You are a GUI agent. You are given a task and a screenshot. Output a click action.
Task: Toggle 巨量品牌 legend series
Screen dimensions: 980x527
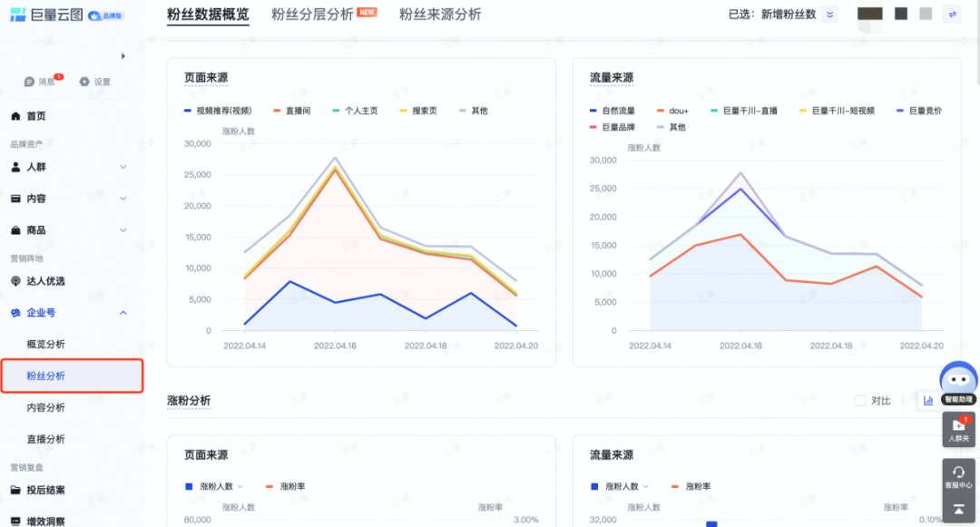pos(612,127)
